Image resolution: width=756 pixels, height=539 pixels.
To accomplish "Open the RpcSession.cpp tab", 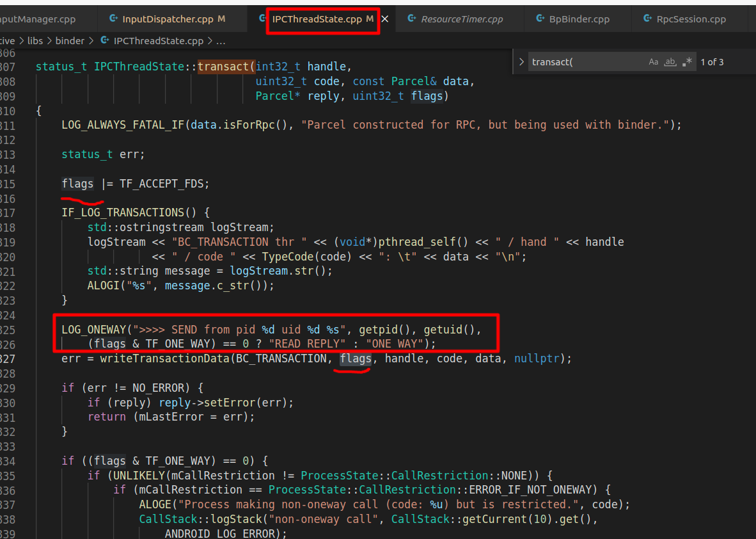I will point(691,19).
